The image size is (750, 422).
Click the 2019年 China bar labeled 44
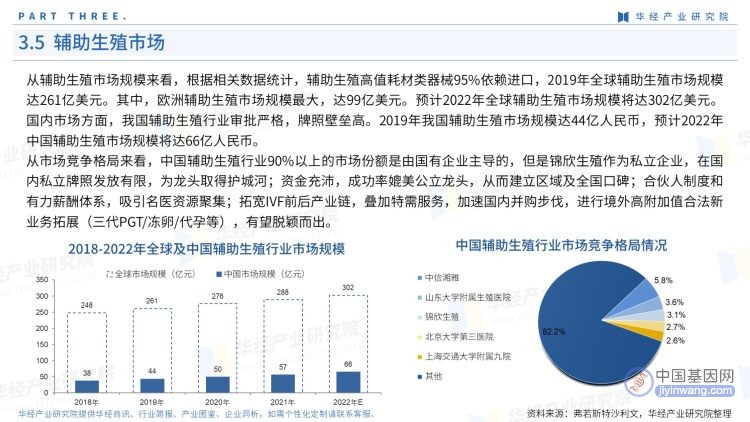[152, 386]
